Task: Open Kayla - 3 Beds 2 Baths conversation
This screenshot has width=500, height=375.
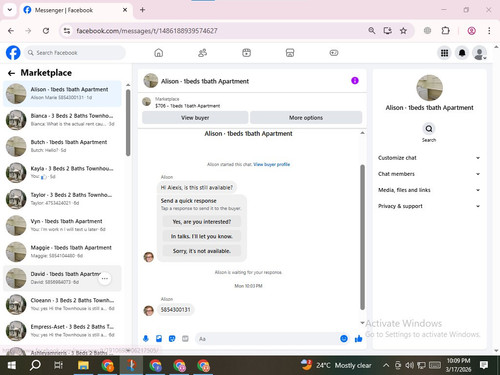Action: tap(62, 172)
